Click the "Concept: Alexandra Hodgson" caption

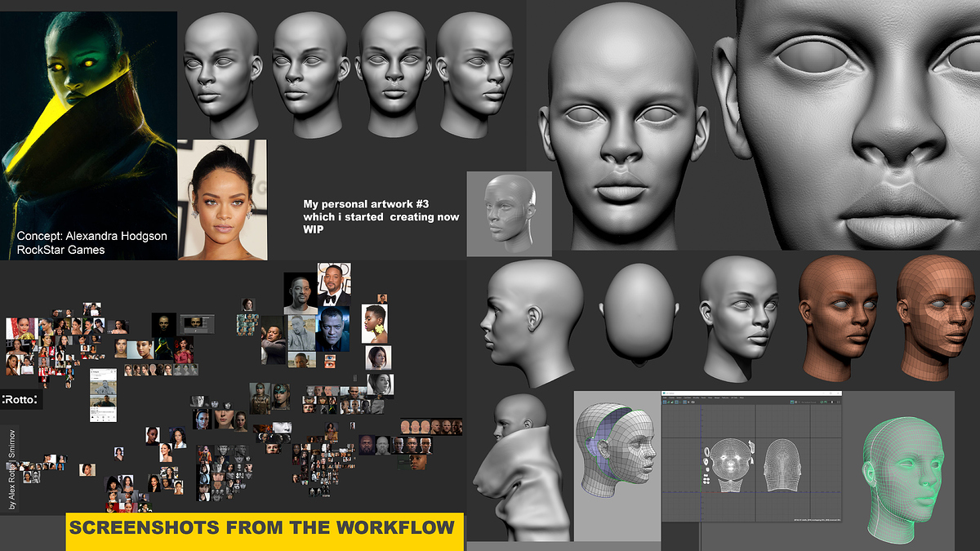91,236
